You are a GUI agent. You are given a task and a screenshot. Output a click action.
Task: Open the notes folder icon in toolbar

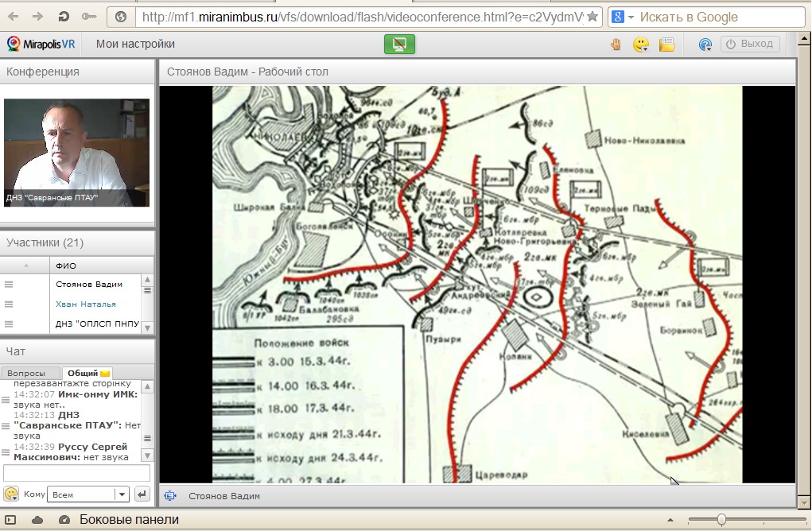click(666, 45)
